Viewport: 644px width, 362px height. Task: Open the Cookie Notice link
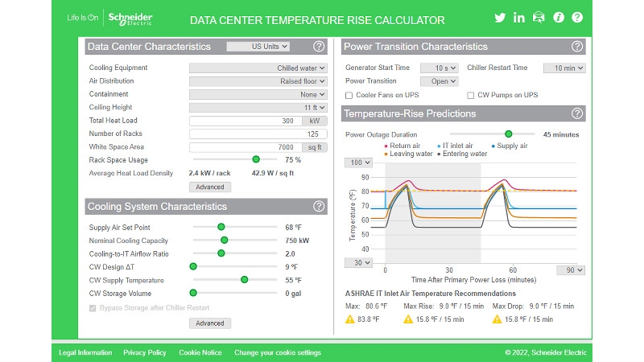coord(200,352)
